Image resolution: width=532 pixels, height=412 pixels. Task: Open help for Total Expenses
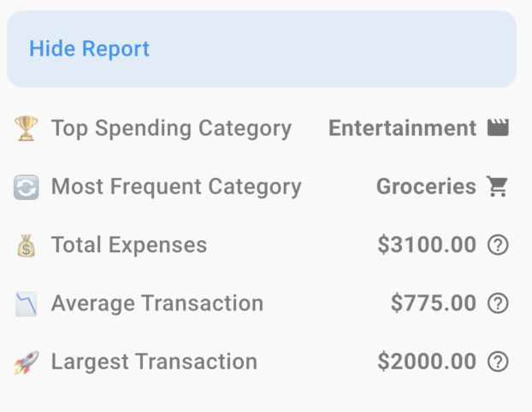(x=498, y=245)
